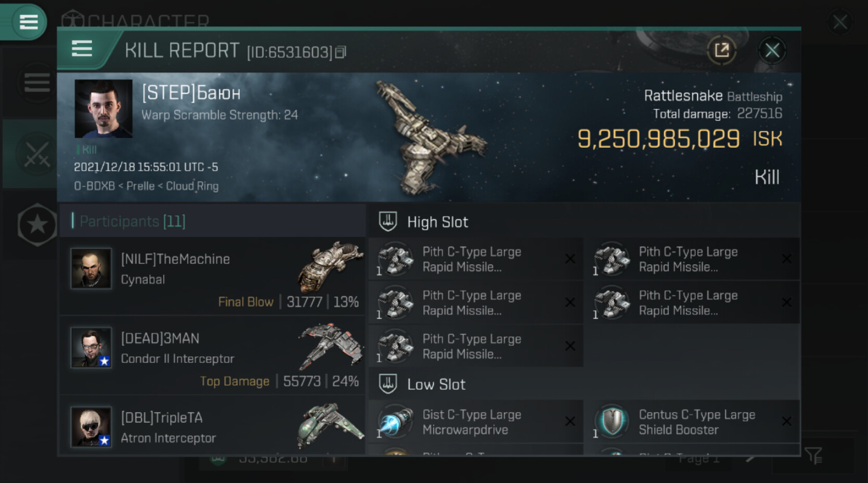View victim Баюн's portrait

coord(103,108)
